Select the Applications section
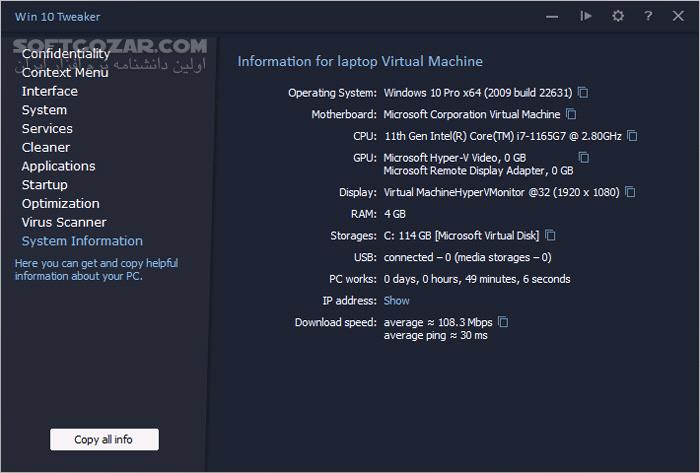The width and height of the screenshot is (700, 473). pos(58,166)
